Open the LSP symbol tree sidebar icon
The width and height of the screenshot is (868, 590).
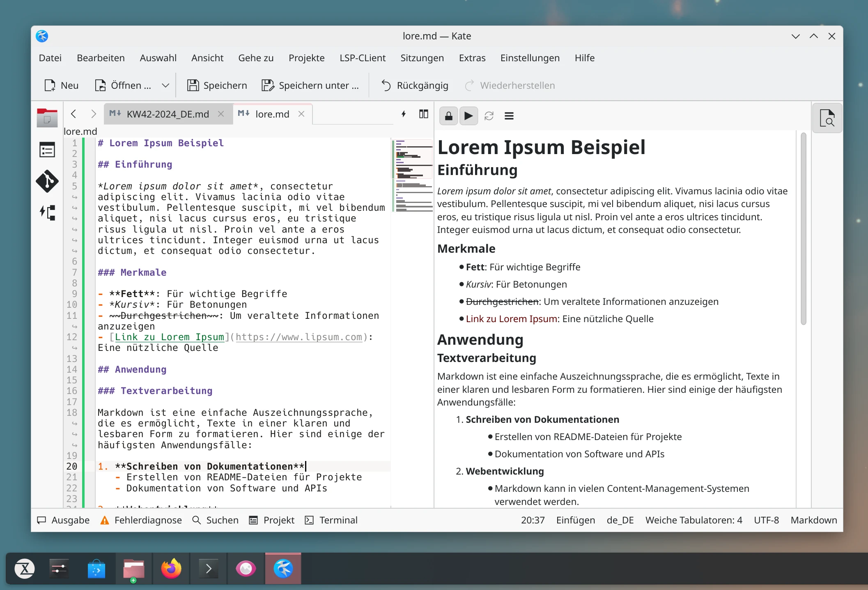[x=47, y=212]
